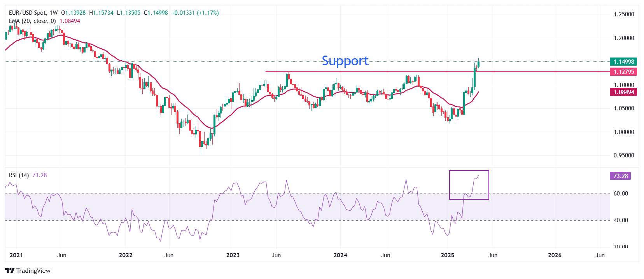Click the purple 73.28 RSI value label
644x279 pixels.
coord(620,176)
